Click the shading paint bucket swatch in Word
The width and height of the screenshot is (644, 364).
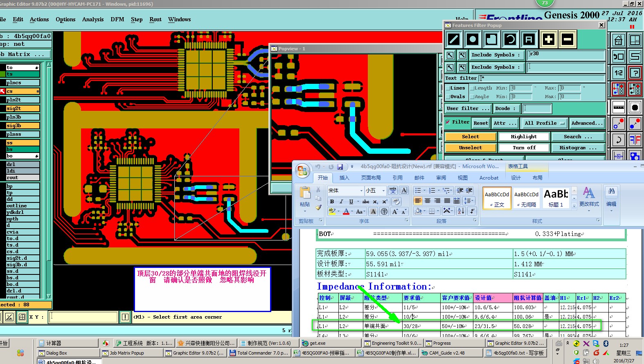pos(418,211)
